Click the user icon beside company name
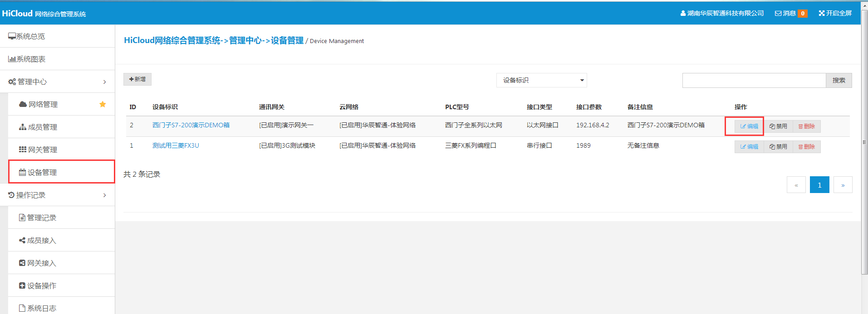868x314 pixels. pyautogui.click(x=683, y=14)
